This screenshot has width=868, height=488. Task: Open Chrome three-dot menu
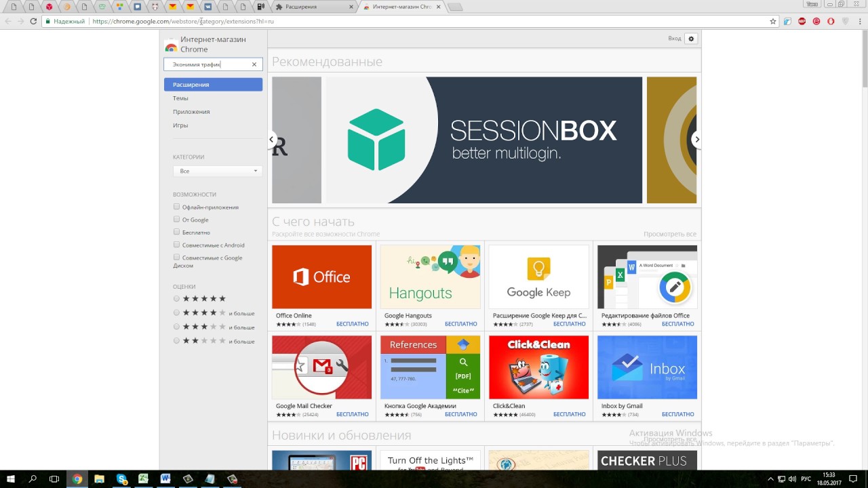coord(860,21)
